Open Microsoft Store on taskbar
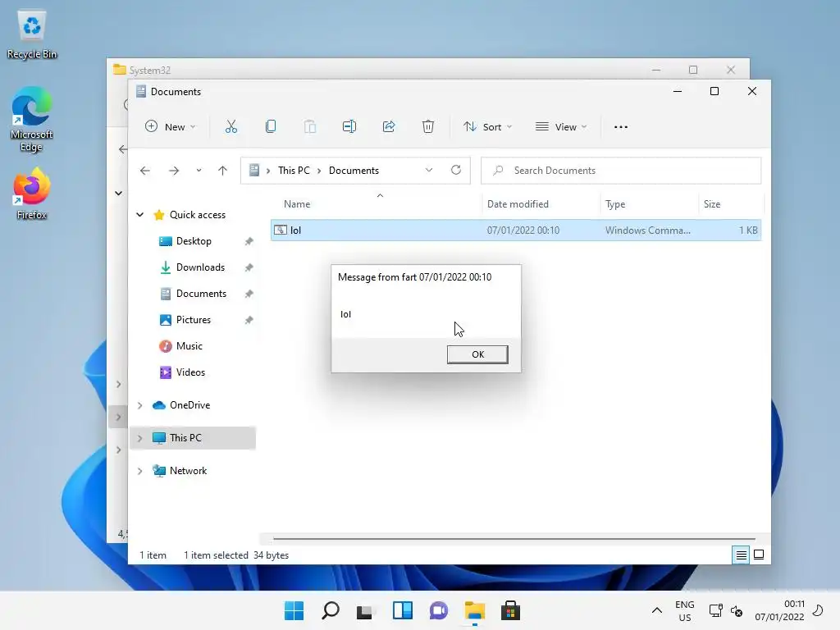The height and width of the screenshot is (630, 840). click(510, 610)
